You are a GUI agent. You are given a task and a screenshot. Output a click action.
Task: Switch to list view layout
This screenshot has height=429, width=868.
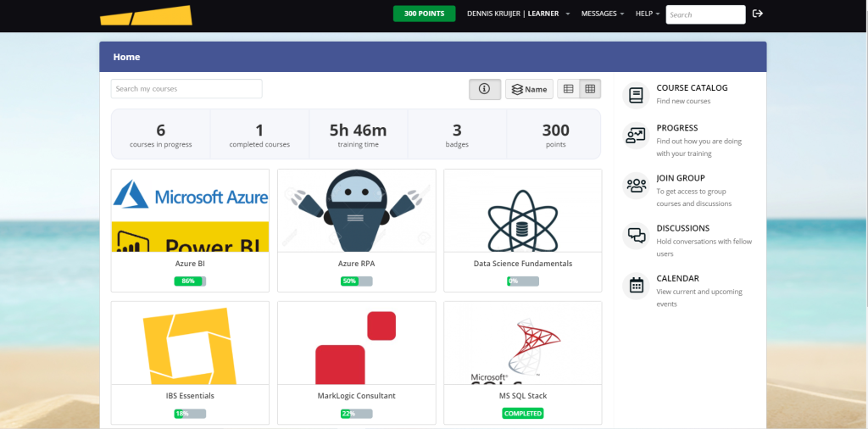568,89
